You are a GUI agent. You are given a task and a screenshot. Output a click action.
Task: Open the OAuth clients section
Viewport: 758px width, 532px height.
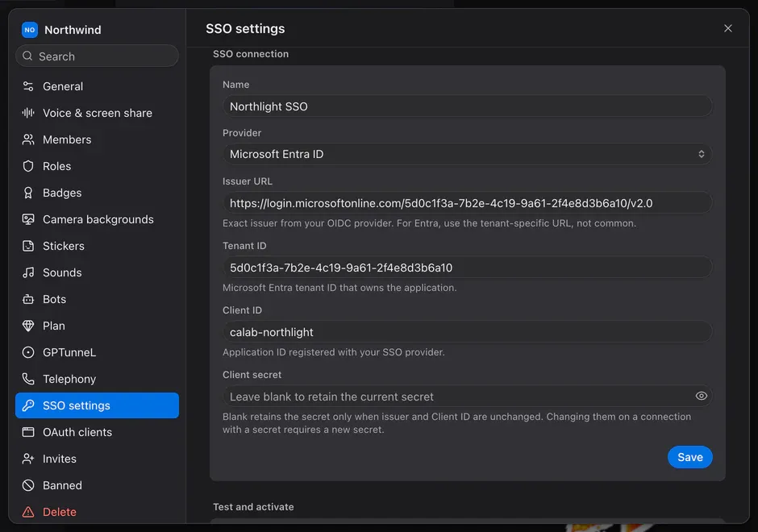(x=97, y=432)
